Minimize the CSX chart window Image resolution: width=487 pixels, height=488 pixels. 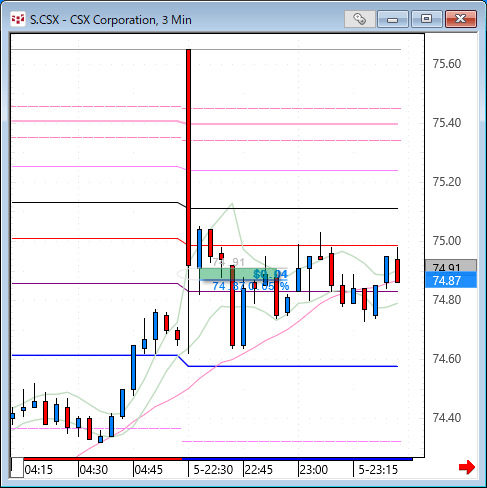[x=393, y=19]
